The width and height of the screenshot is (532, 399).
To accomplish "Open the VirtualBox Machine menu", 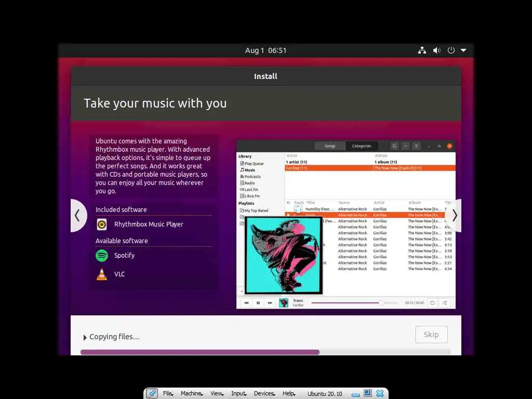I will tap(192, 394).
